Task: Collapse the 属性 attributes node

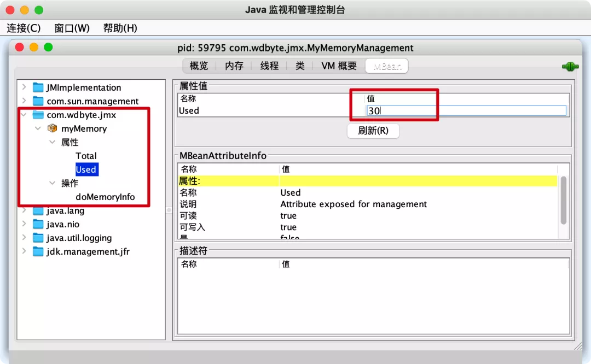Action: [53, 142]
